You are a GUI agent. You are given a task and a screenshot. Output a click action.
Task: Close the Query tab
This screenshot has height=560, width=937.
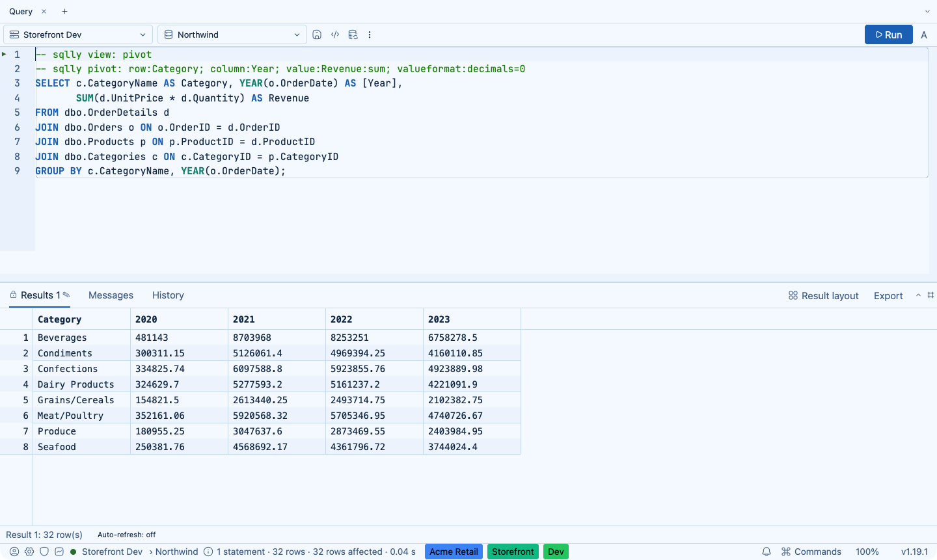[x=44, y=12]
